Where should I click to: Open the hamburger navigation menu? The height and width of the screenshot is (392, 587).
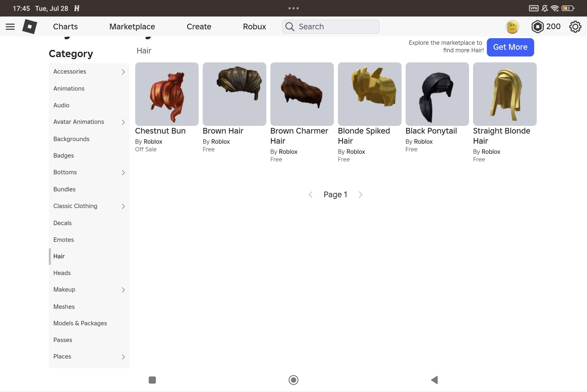[10, 27]
